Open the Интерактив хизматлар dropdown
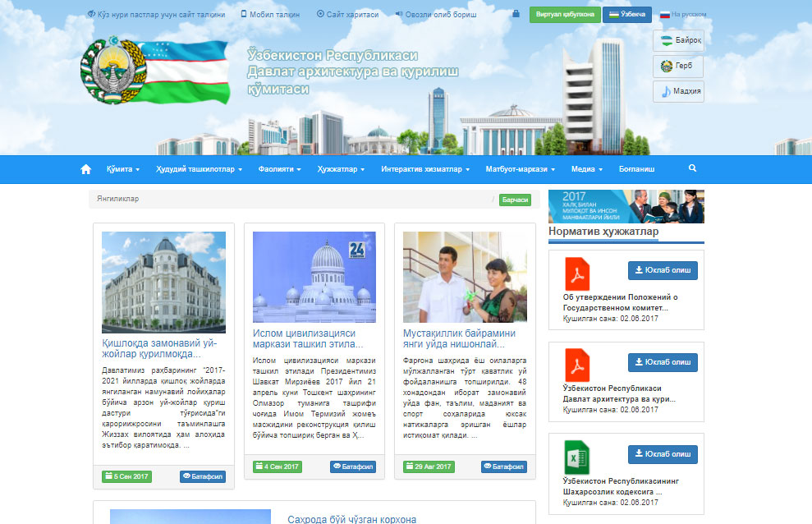812x524 pixels. pos(425,169)
